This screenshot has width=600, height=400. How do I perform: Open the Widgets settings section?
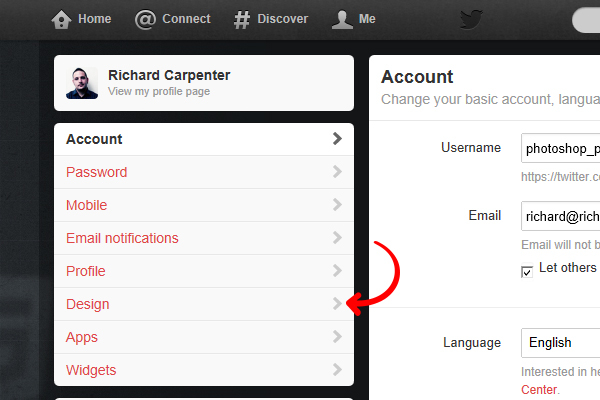[204, 370]
